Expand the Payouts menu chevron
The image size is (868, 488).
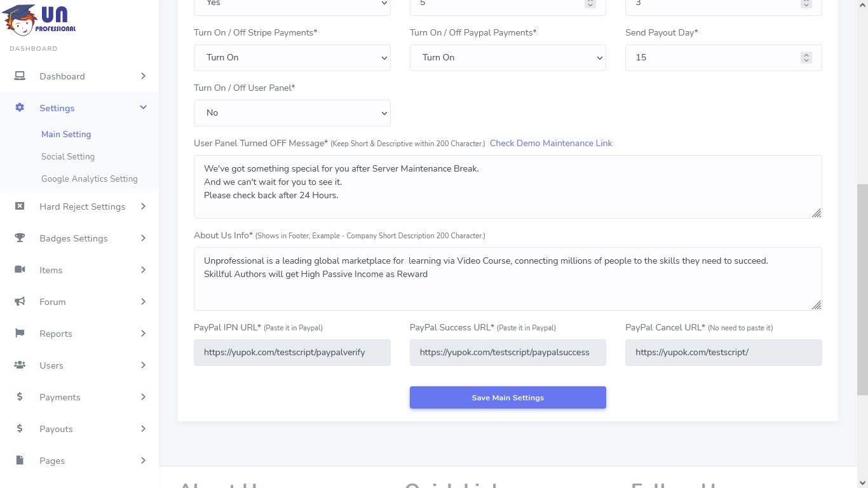pos(143,429)
